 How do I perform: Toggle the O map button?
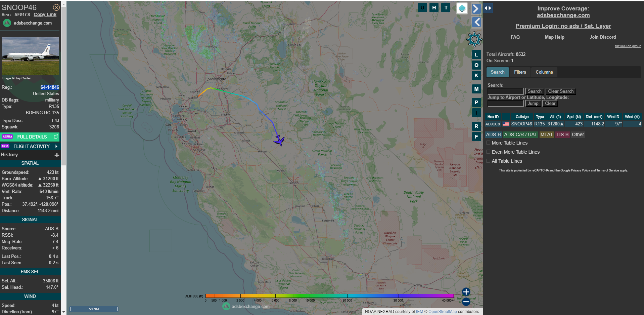(x=476, y=65)
